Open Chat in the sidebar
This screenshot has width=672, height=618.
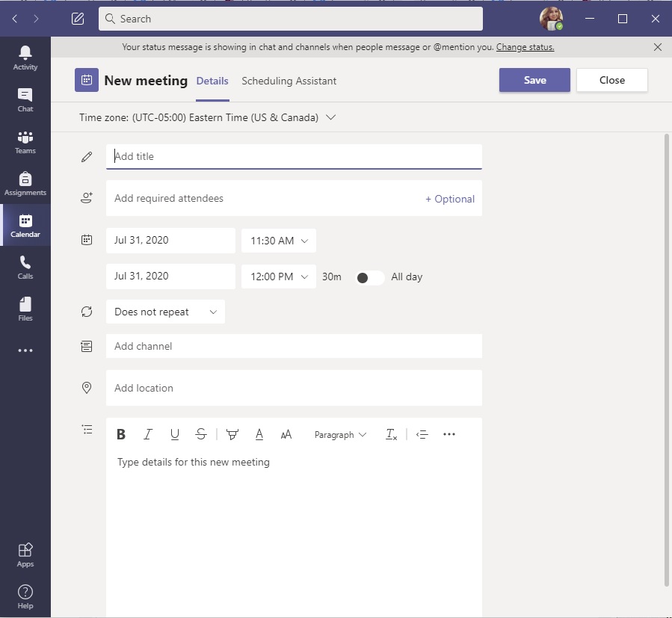tap(25, 100)
